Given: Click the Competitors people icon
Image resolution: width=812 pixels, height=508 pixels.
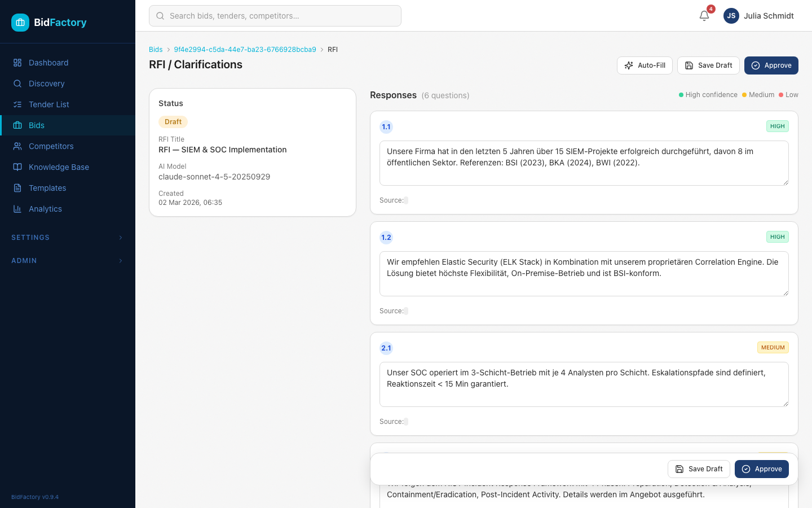Looking at the screenshot, I should pos(17,146).
